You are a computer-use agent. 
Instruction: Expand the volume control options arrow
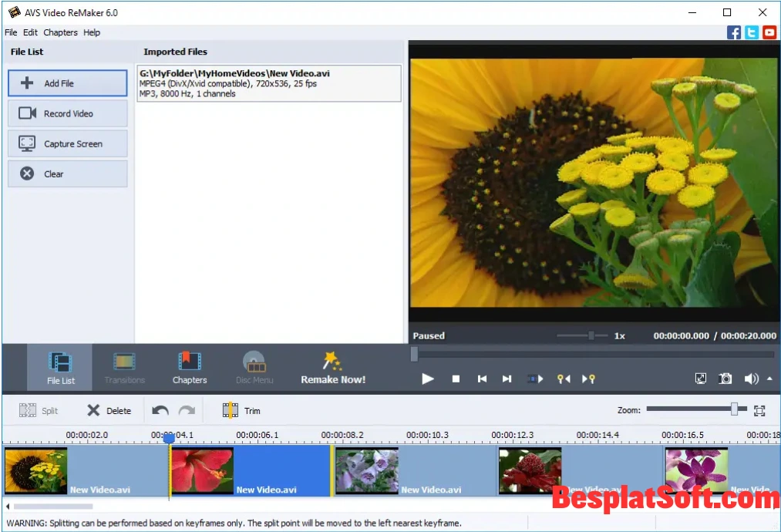[x=769, y=379]
